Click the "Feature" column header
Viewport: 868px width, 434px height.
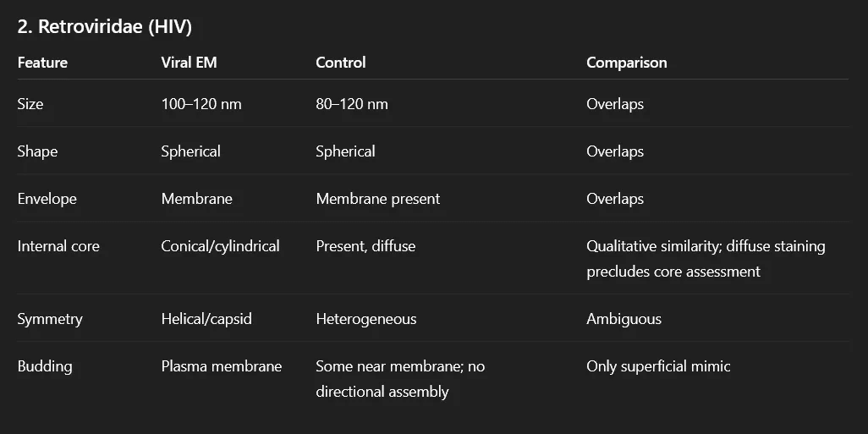tap(42, 63)
